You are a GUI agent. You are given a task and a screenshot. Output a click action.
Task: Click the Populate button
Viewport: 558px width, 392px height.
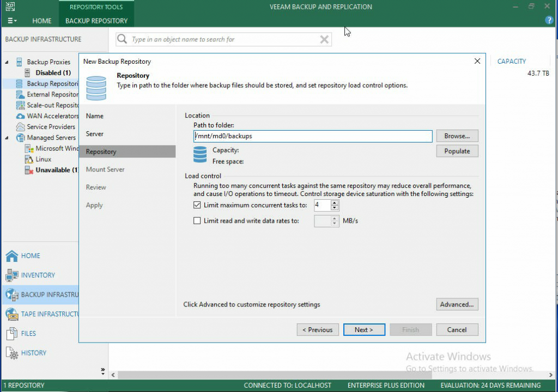457,151
